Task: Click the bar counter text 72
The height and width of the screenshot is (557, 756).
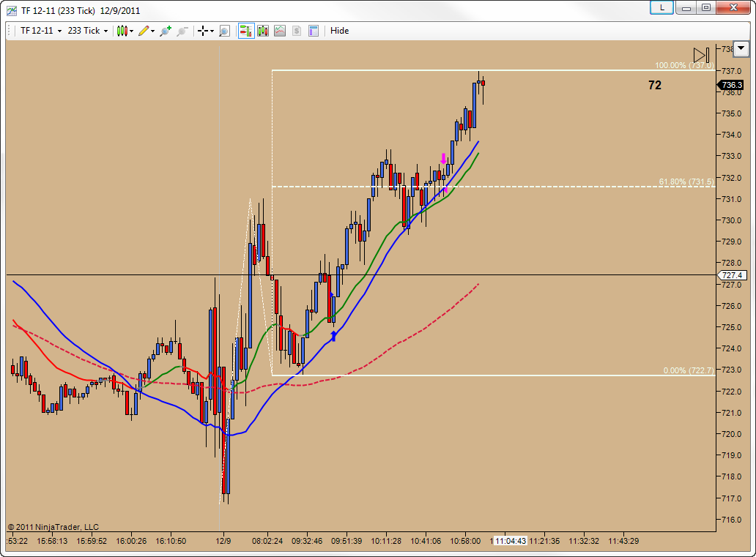Action: point(655,86)
